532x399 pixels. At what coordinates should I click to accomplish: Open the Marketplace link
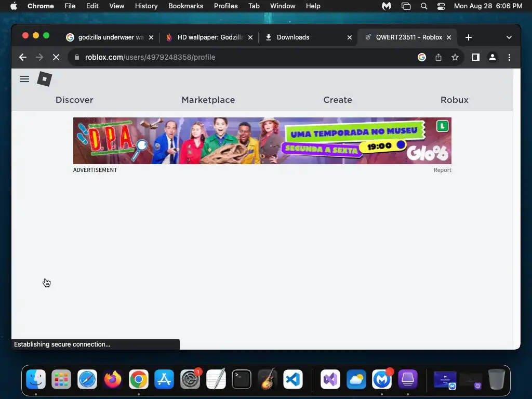[208, 100]
